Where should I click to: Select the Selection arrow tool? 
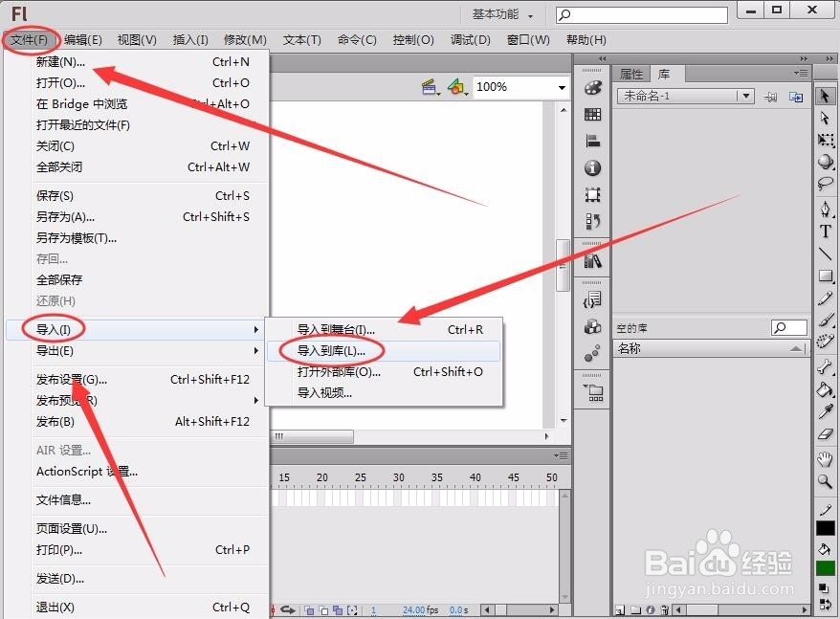pyautogui.click(x=825, y=96)
